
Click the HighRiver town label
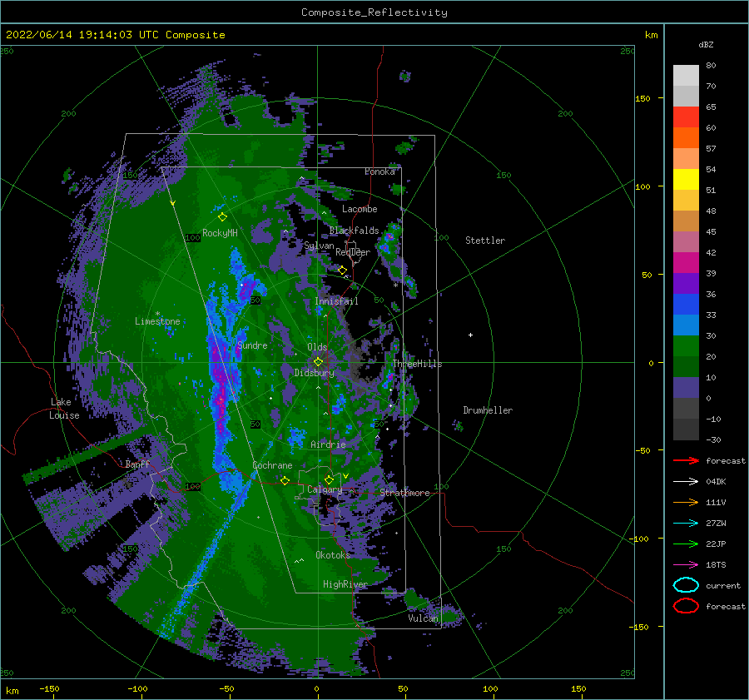tap(345, 584)
